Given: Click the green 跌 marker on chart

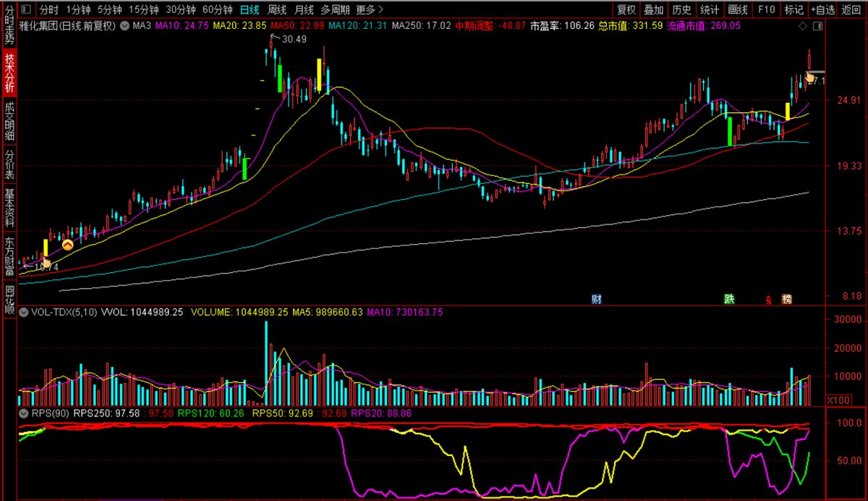Looking at the screenshot, I should pyautogui.click(x=730, y=298).
